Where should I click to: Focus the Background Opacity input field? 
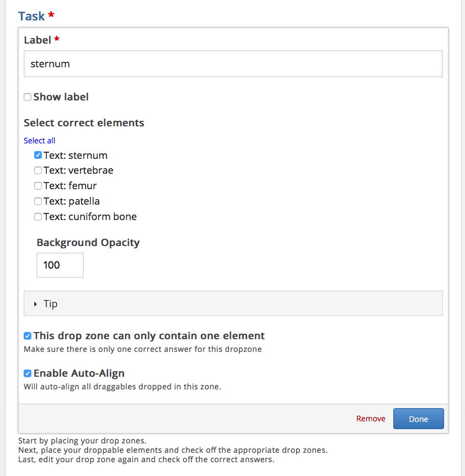[x=60, y=265]
